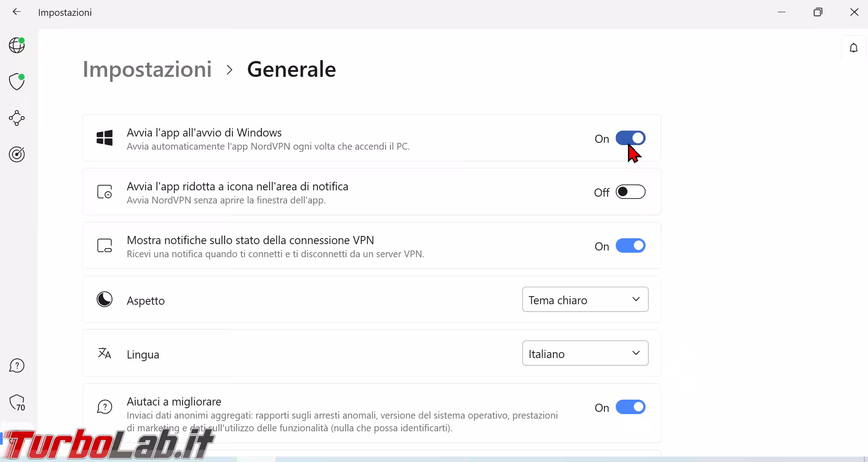Click the Windows logo icon in startup row
The height and width of the screenshot is (462, 868).
105,138
